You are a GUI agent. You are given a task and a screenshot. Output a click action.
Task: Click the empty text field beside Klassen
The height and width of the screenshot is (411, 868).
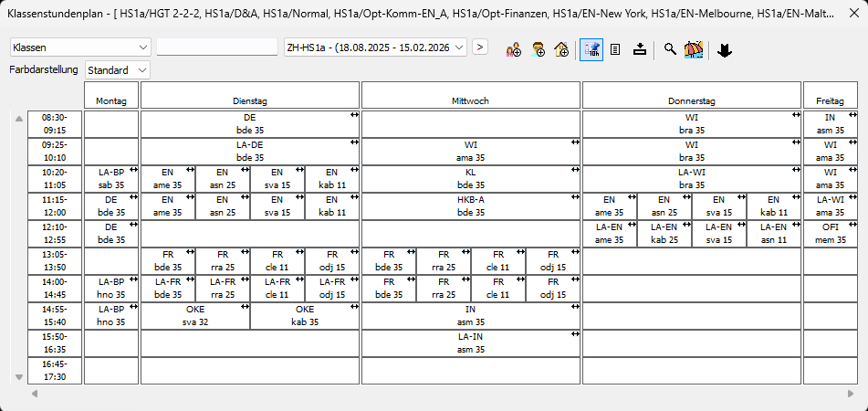tap(217, 47)
